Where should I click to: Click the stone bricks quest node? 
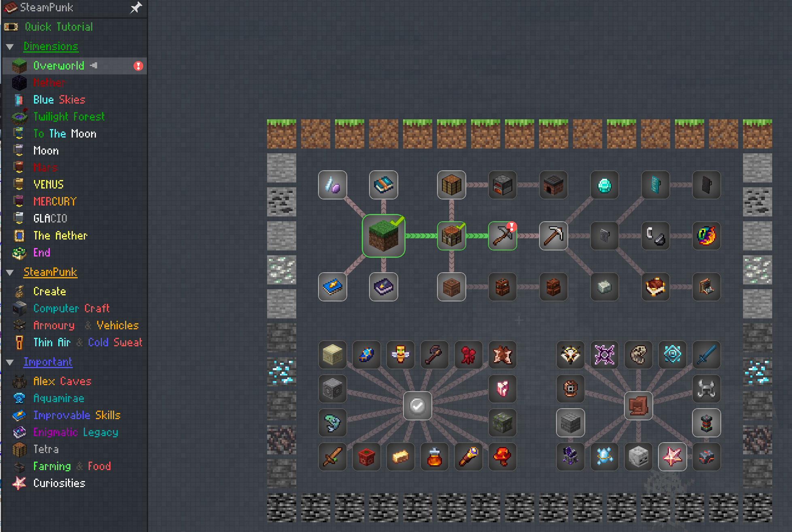[570, 423]
